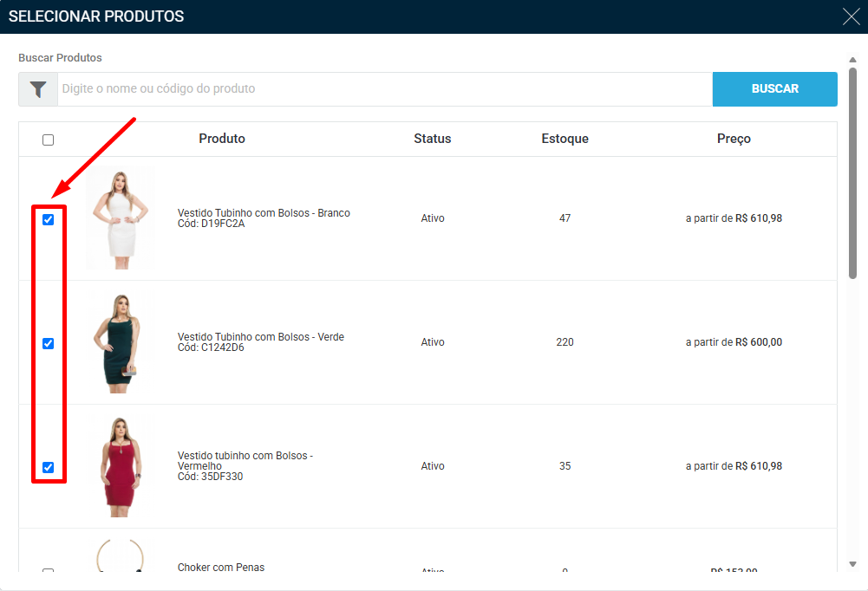Click the Buscar Produtos label
This screenshot has height=591, width=868.
60,57
